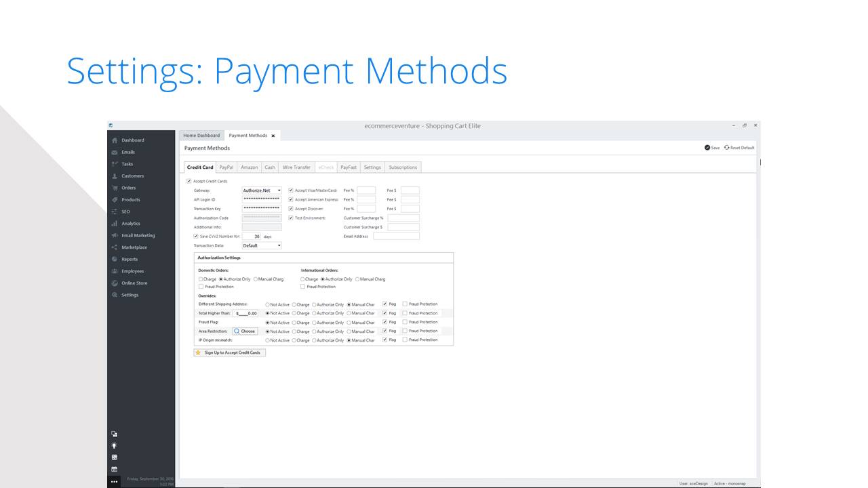This screenshot has height=488, width=868.
Task: Click the Save checkmark icon
Action: [707, 148]
